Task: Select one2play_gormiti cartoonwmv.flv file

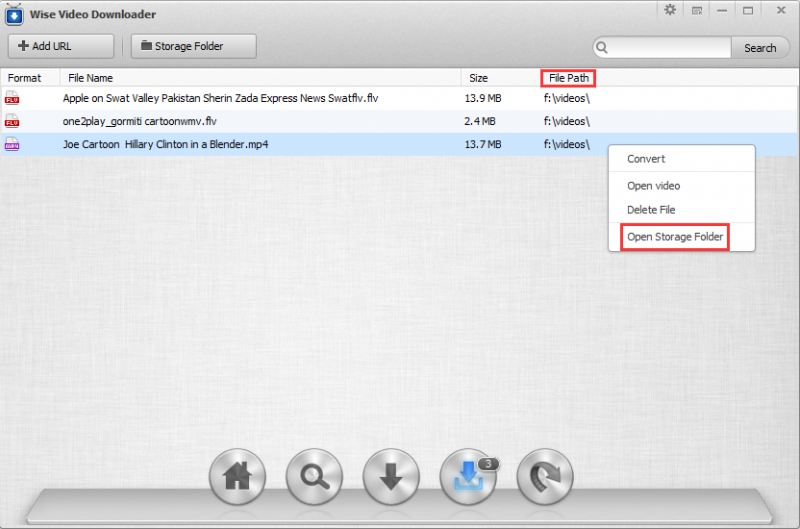Action: pyautogui.click(x=139, y=121)
